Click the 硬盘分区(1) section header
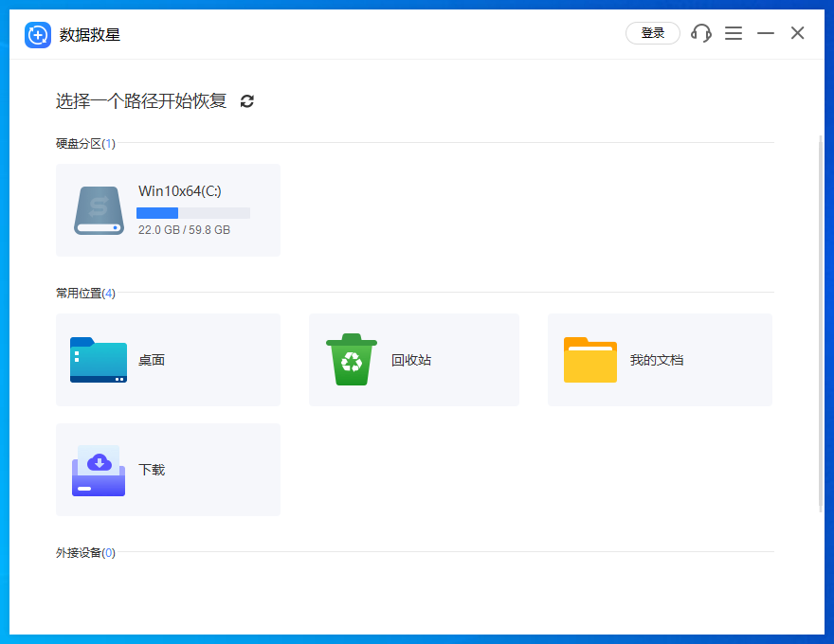The height and width of the screenshot is (644, 834). [x=85, y=143]
